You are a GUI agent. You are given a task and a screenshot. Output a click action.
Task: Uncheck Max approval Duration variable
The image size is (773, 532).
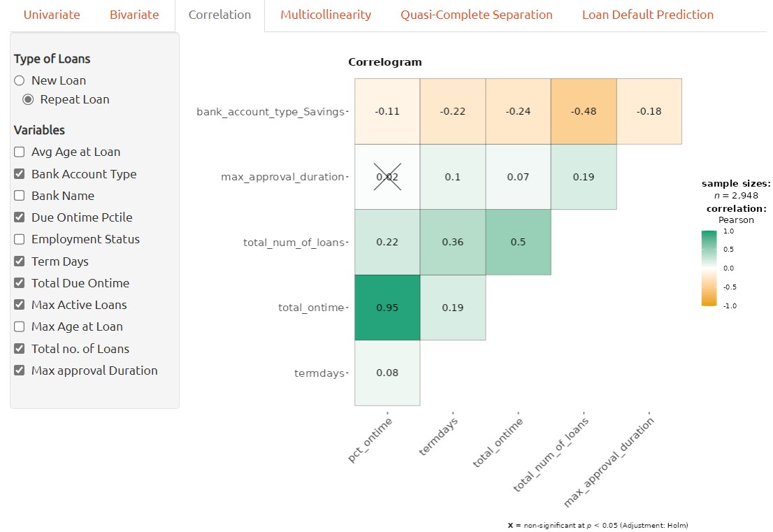pyautogui.click(x=20, y=371)
